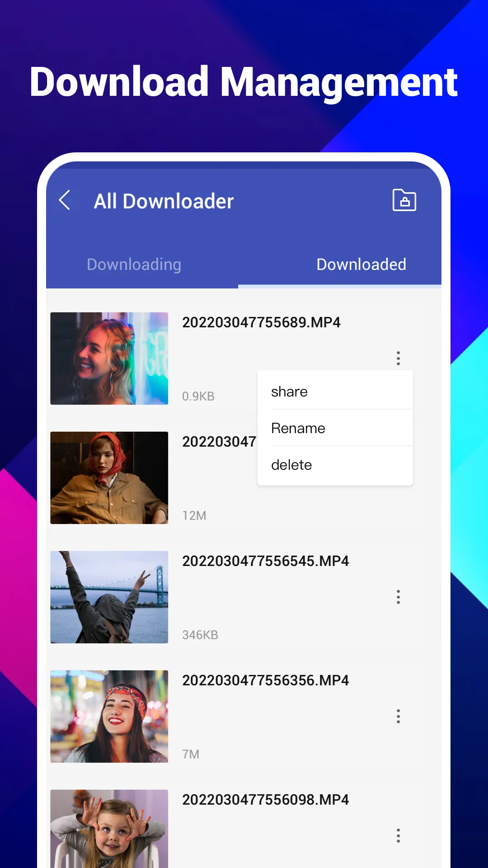The image size is (488, 868).
Task: Open the locked private folder icon
Action: coord(404,200)
